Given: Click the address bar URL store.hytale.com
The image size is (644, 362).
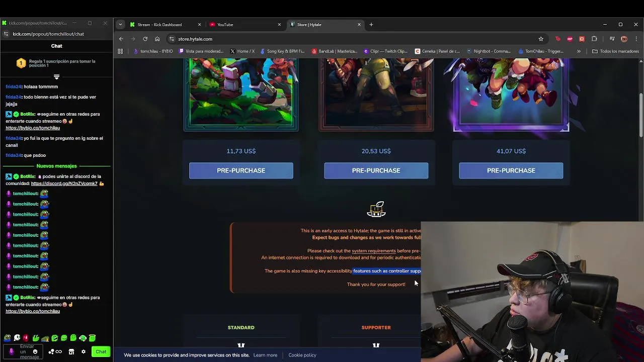Looking at the screenshot, I should [195, 39].
